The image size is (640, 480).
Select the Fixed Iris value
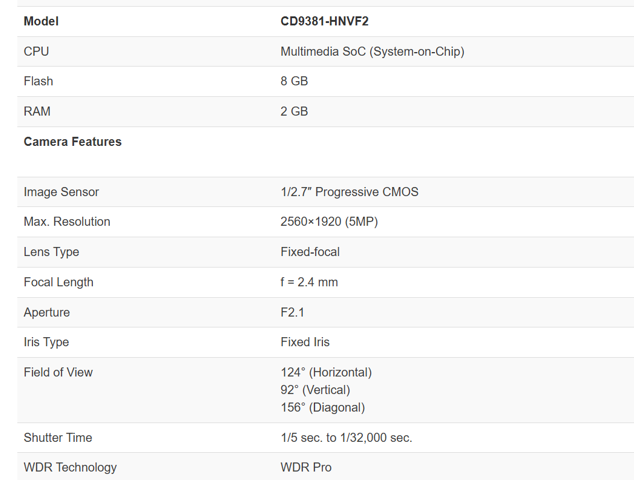(x=305, y=342)
